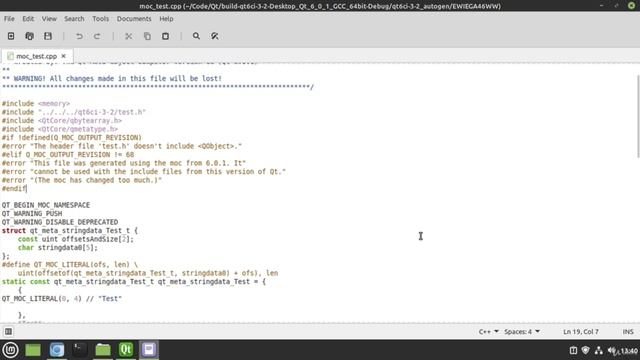Click line 'QT_BEGIN_MOC_NAMESPACE'
The width and height of the screenshot is (640, 360).
[x=46, y=205]
